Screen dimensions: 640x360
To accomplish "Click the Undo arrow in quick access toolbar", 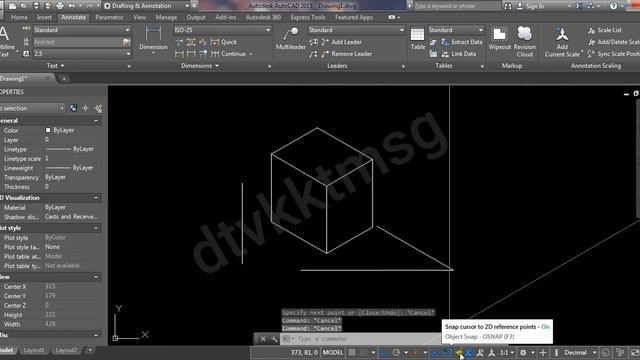I will pyautogui.click(x=72, y=6).
